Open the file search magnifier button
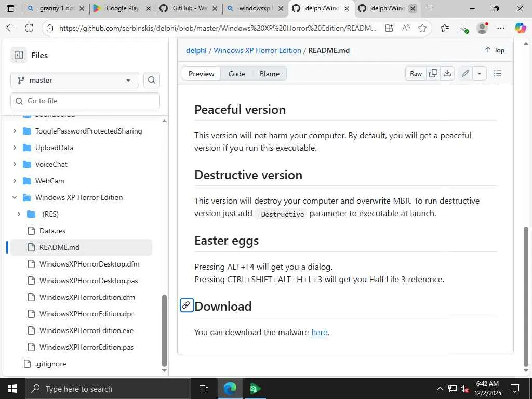This screenshot has height=399, width=532. (152, 80)
